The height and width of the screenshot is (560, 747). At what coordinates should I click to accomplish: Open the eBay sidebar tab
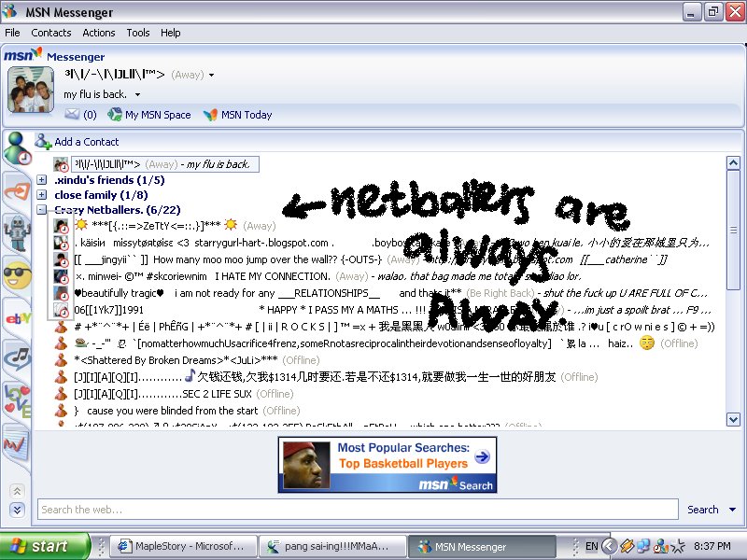coord(18,317)
